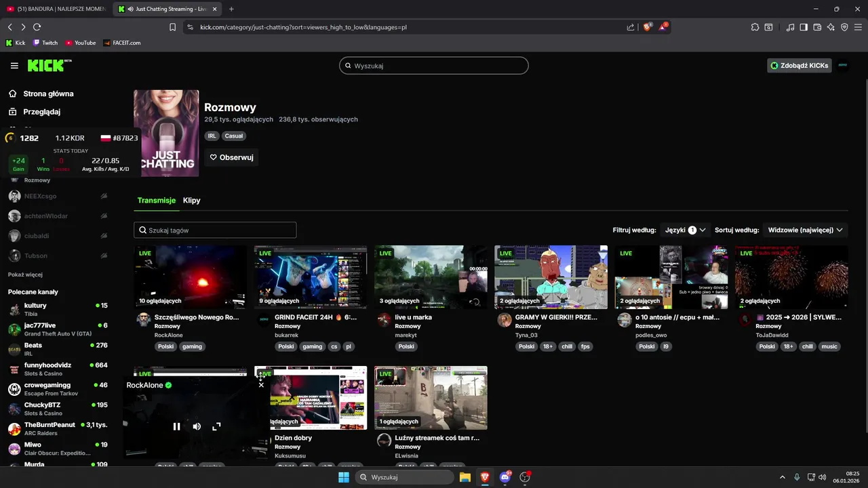Click the Zdobądź KICKs button

pyautogui.click(x=800, y=66)
